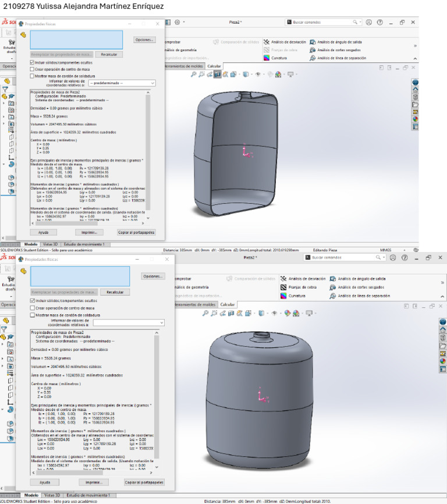This screenshot has height=504, width=447.
Task: Expand the upper ribbon overflow double-chevron
Action: click(x=415, y=45)
